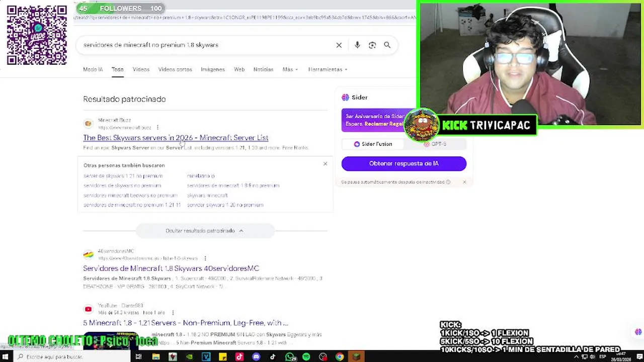The height and width of the screenshot is (362, 644).
Task: Click related search 'servidores de skywars no premium'
Action: [122, 186]
